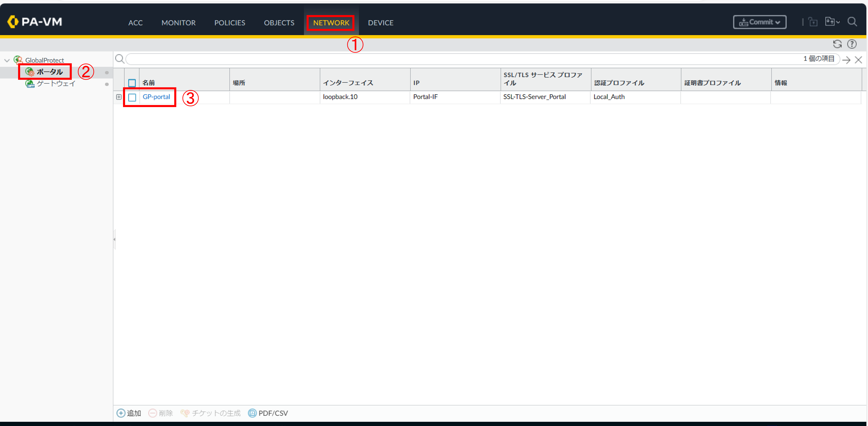Click the config lock icon in the header
This screenshot has width=868, height=426.
pyautogui.click(x=813, y=22)
